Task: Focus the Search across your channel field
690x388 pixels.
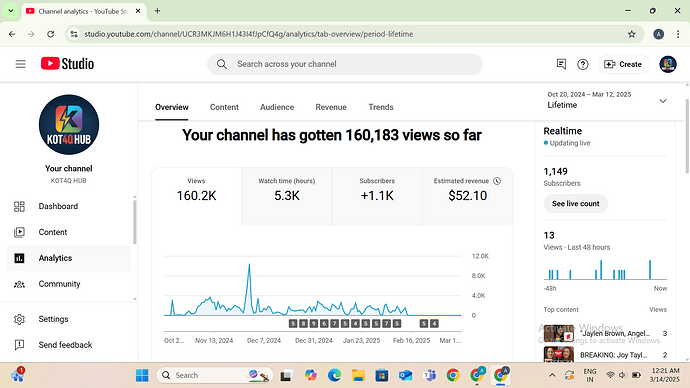Action: click(345, 64)
